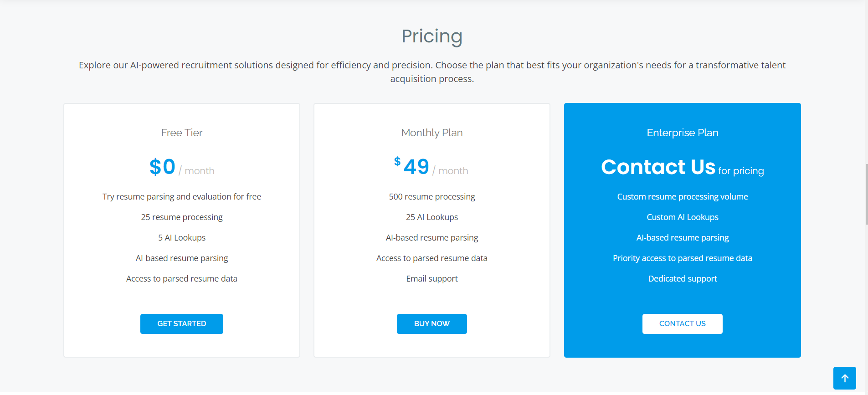The height and width of the screenshot is (395, 868).
Task: Click 'Custom AI Lookups' feature line
Action: tap(683, 217)
